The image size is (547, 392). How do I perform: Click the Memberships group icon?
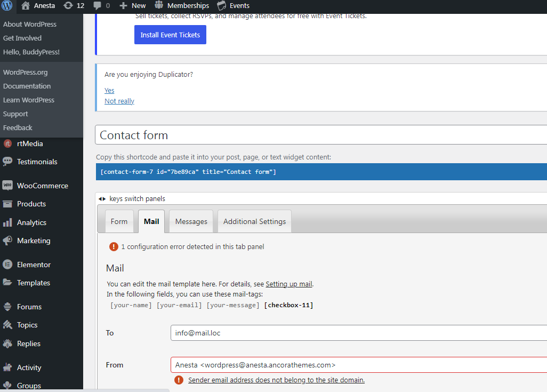[x=159, y=5]
